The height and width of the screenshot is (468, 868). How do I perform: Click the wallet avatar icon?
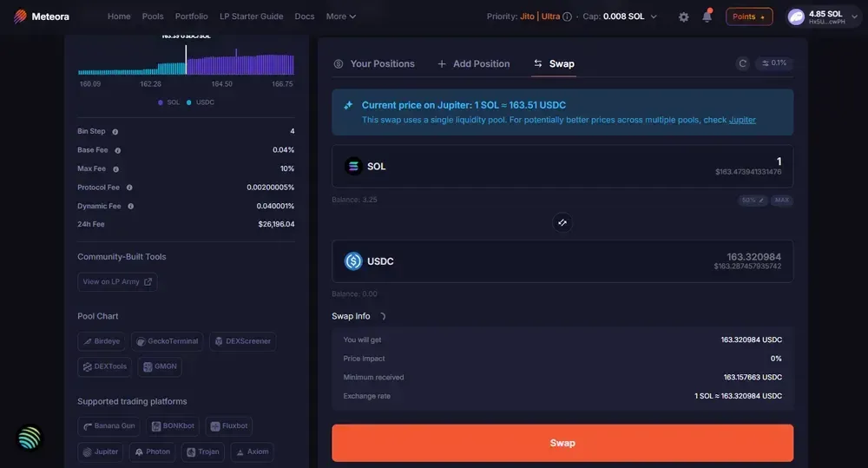tap(796, 17)
